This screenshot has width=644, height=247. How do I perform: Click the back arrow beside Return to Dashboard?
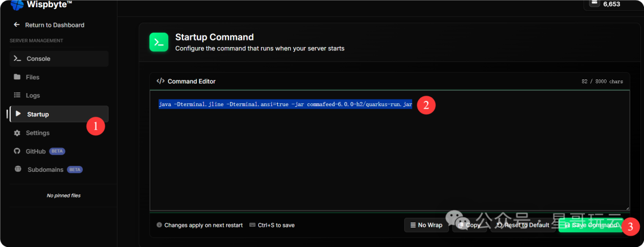point(17,25)
